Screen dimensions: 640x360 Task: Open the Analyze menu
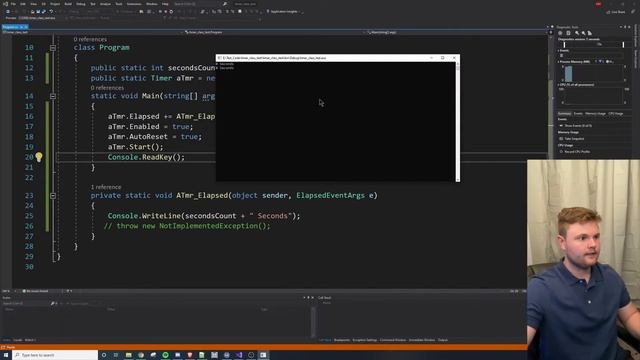(105, 4)
